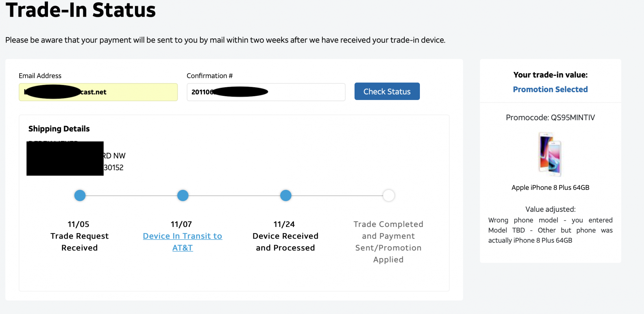644x314 pixels.
Task: Click the Your trade-in value heading
Action: point(550,75)
